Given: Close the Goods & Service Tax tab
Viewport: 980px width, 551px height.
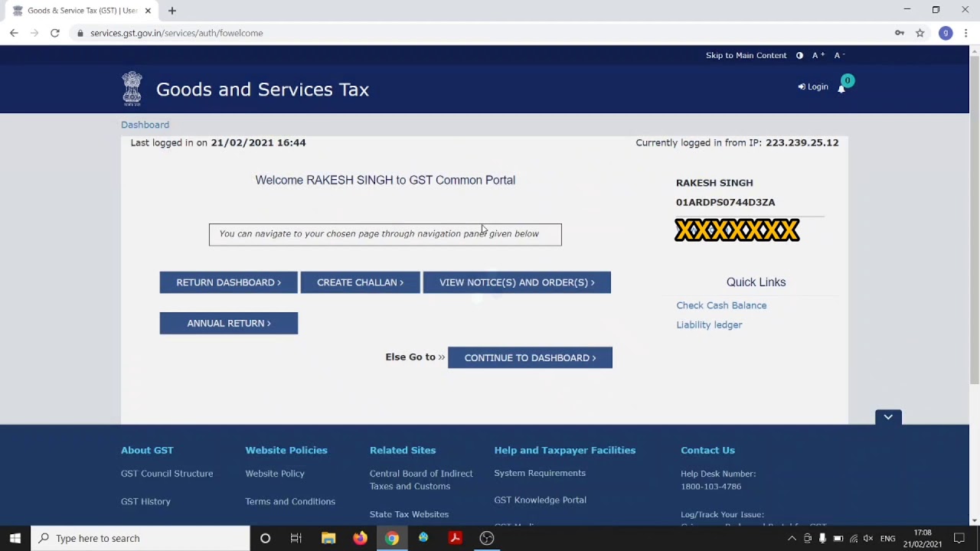Looking at the screenshot, I should (148, 11).
